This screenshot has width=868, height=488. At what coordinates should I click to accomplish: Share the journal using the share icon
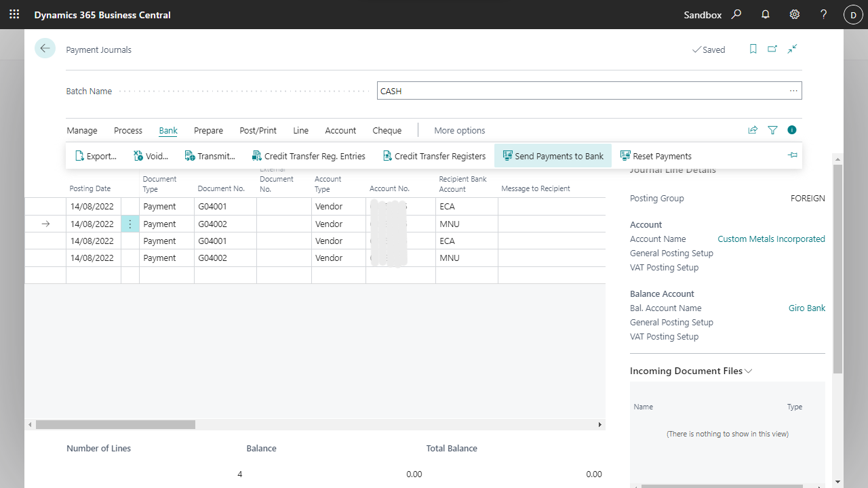tap(753, 130)
